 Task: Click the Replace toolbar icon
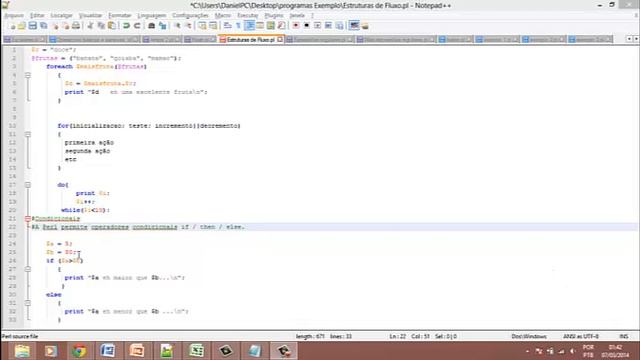pyautogui.click(x=162, y=26)
